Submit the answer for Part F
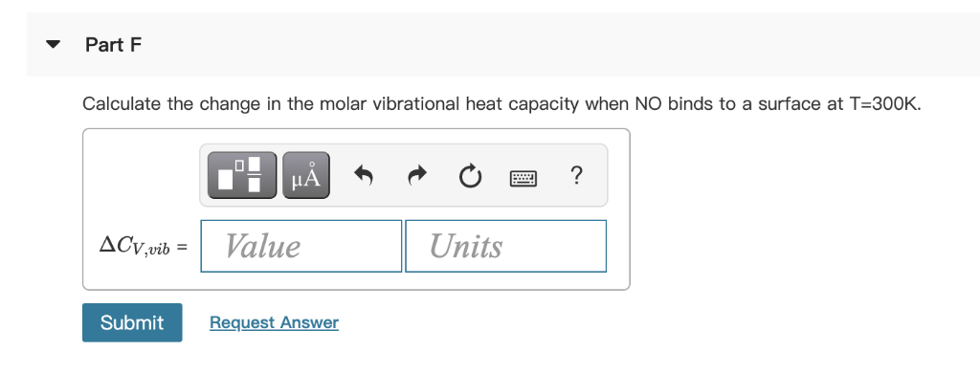This screenshot has width=980, height=374. (x=132, y=322)
